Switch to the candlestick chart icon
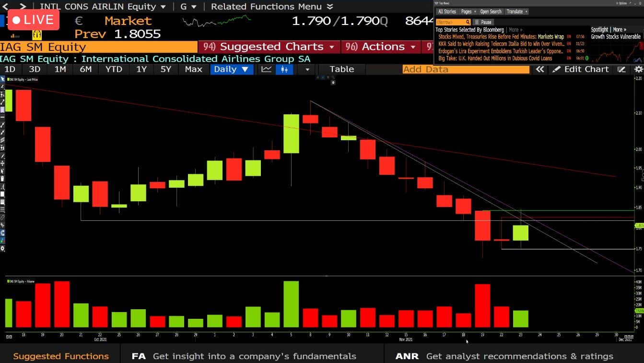This screenshot has width=644, height=363. 284,69
